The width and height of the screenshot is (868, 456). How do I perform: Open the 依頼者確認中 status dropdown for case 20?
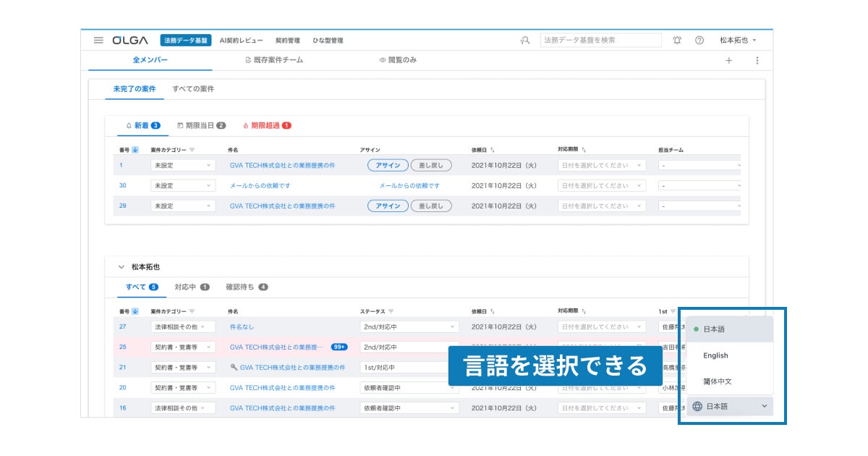pyautogui.click(x=409, y=387)
